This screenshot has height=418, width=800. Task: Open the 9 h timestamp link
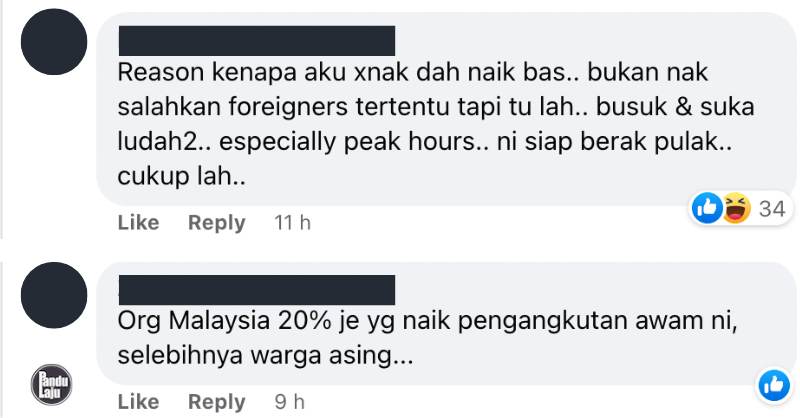[290, 402]
